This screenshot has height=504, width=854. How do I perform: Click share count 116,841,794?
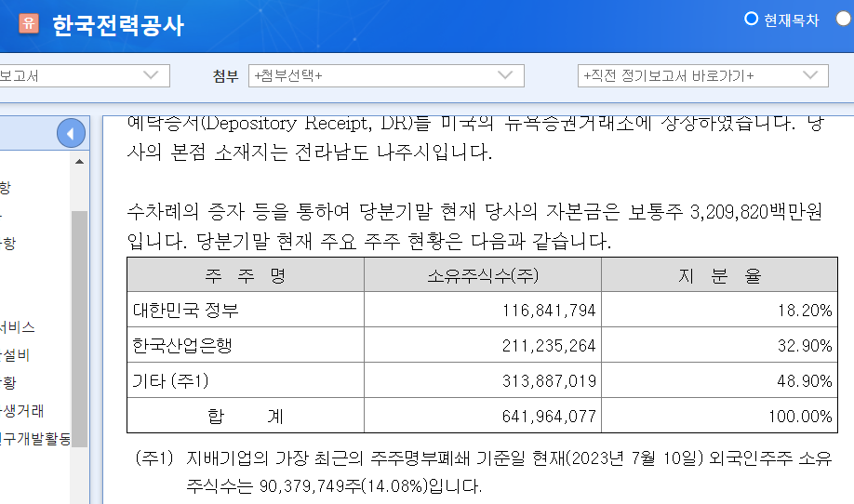(549, 311)
